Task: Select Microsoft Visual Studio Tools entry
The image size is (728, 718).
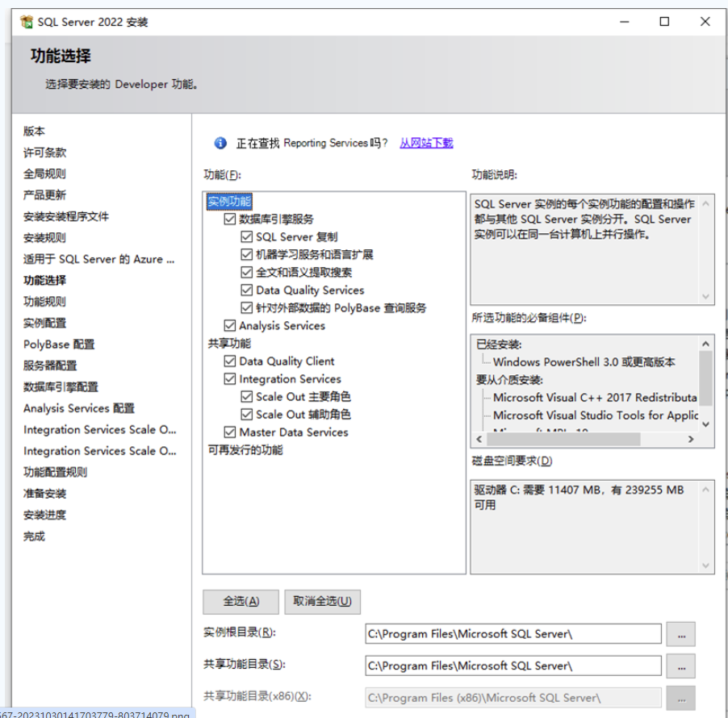Action: tap(596, 415)
